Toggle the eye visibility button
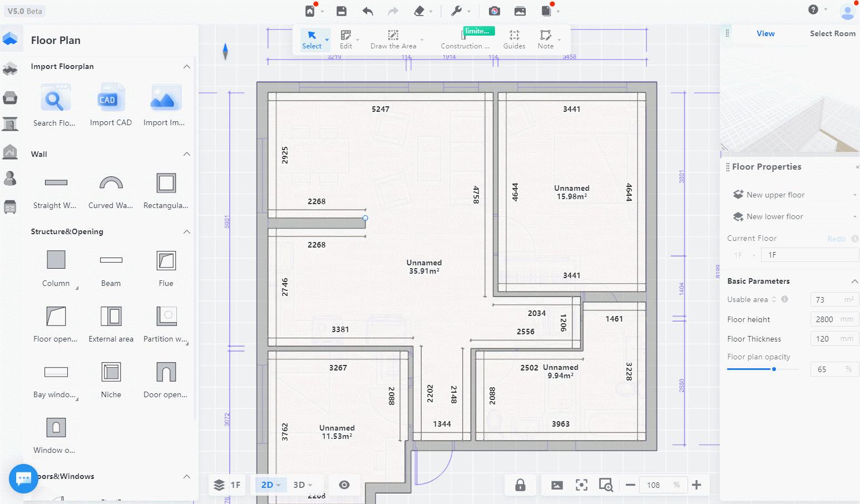This screenshot has height=504, width=860. click(x=344, y=485)
